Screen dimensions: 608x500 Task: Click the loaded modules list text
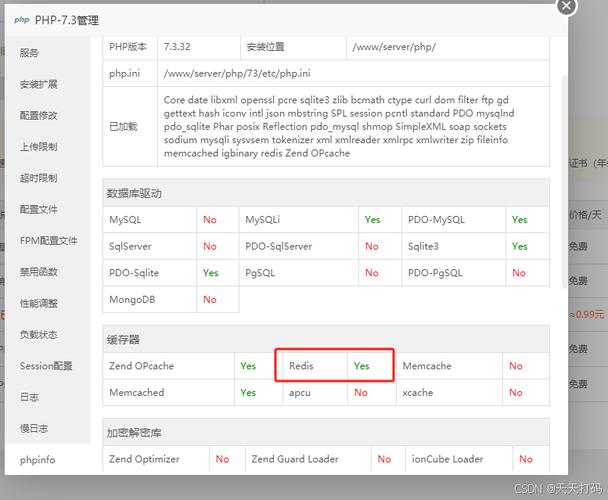point(339,126)
